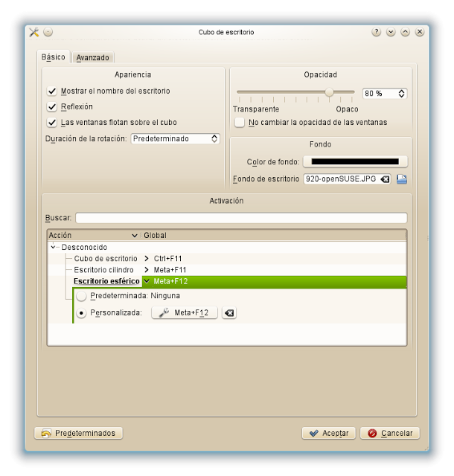Image resolution: width=454 pixels, height=476 pixels.
Task: Select the Básico tab
Action: coord(54,57)
